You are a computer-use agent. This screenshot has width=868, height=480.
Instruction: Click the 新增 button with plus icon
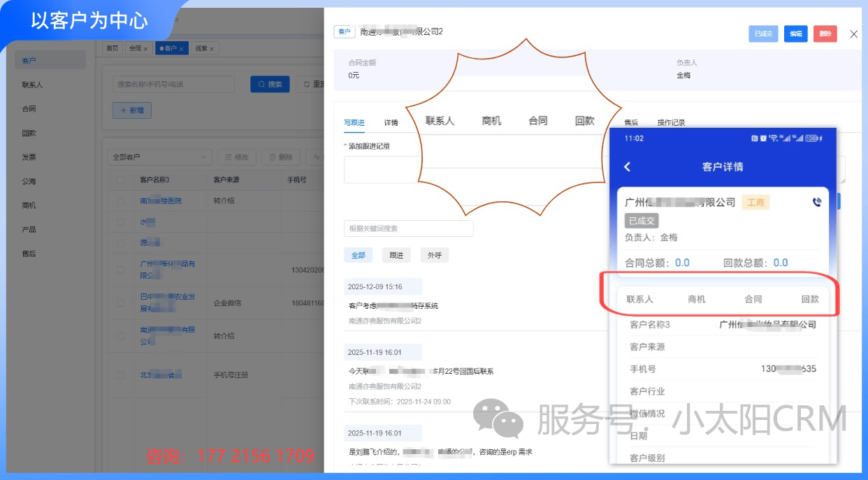click(x=131, y=110)
